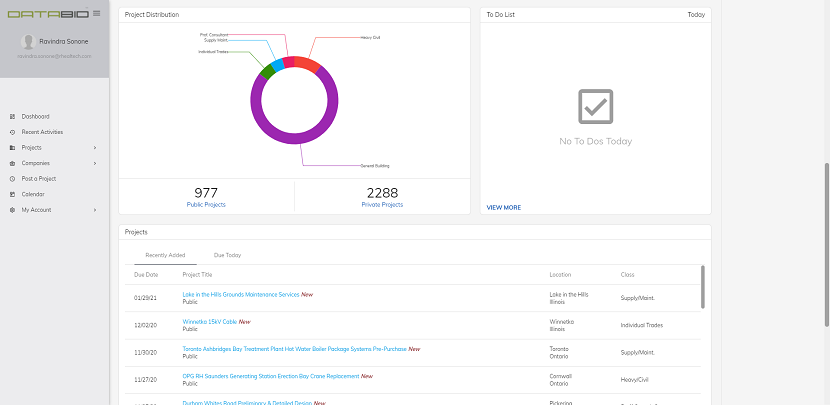830x405 pixels.
Task: Expand the Companies submenu chevron
Action: tap(95, 163)
